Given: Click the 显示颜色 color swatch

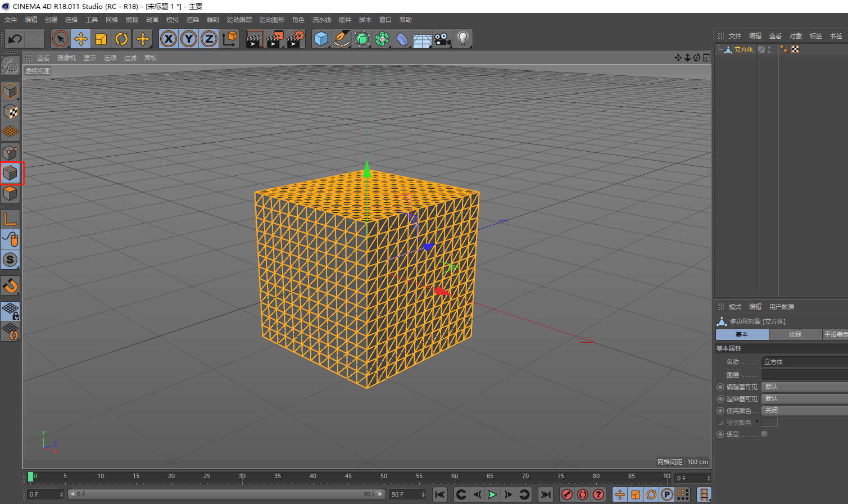Looking at the screenshot, I should 769,422.
